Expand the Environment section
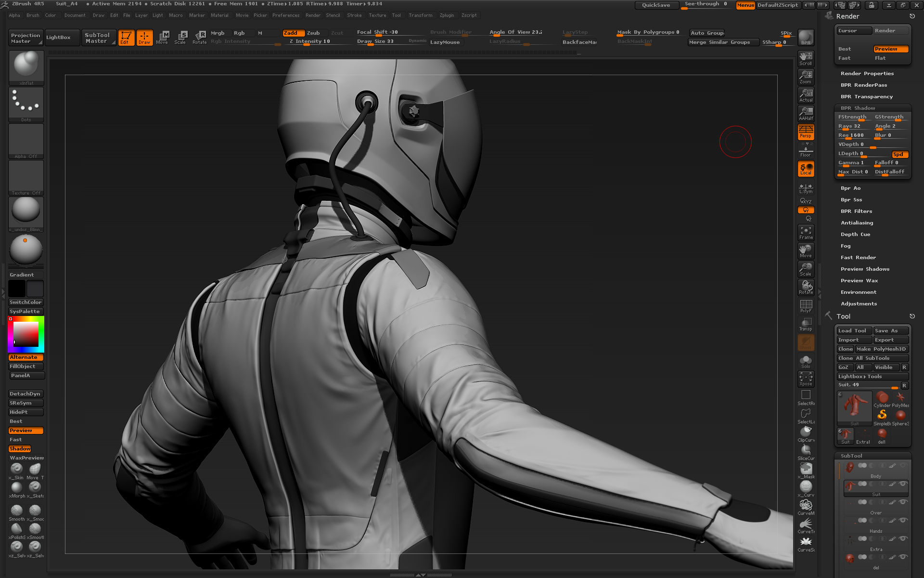The height and width of the screenshot is (578, 924). tap(859, 292)
